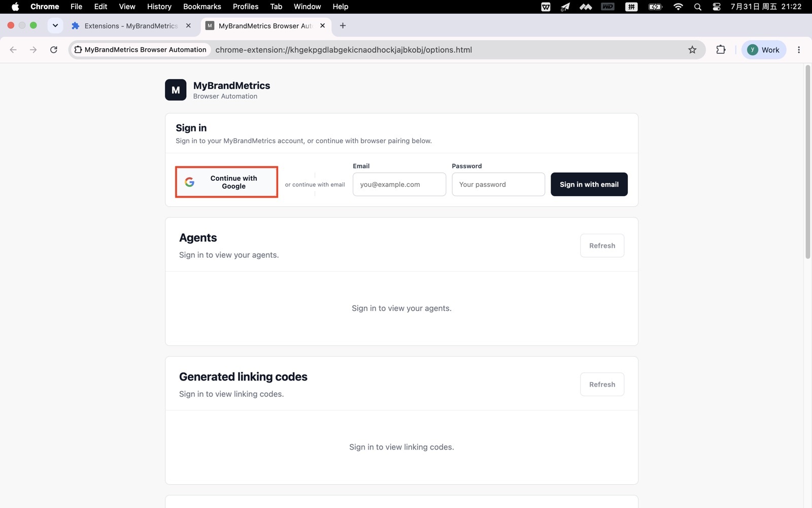Open a new tab with plus icon
Image resolution: width=812 pixels, height=508 pixels.
click(343, 25)
